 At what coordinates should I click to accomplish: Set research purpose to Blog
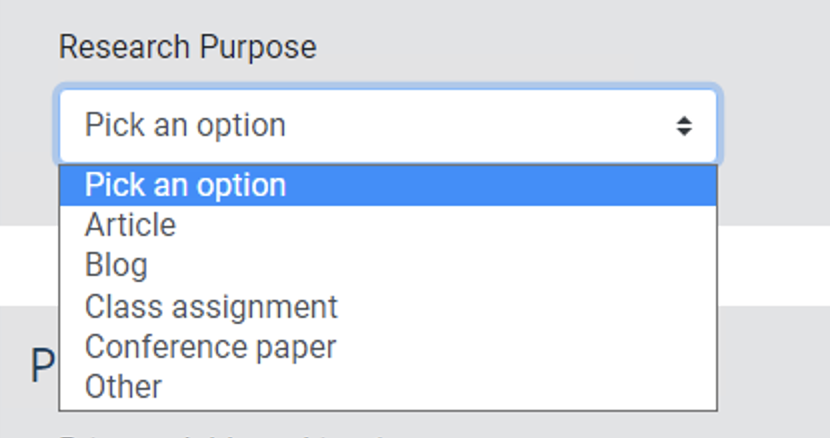(x=116, y=265)
